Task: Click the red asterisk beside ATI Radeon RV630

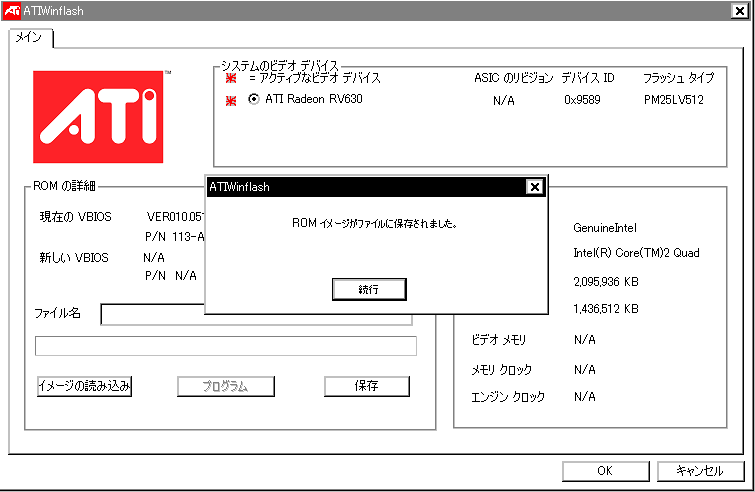Action: pyautogui.click(x=231, y=101)
